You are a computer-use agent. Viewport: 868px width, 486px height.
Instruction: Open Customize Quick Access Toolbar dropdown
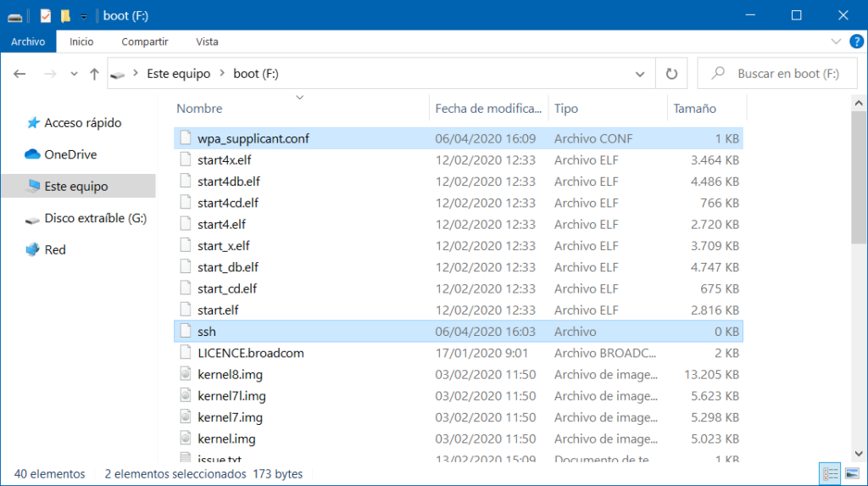pos(83,16)
